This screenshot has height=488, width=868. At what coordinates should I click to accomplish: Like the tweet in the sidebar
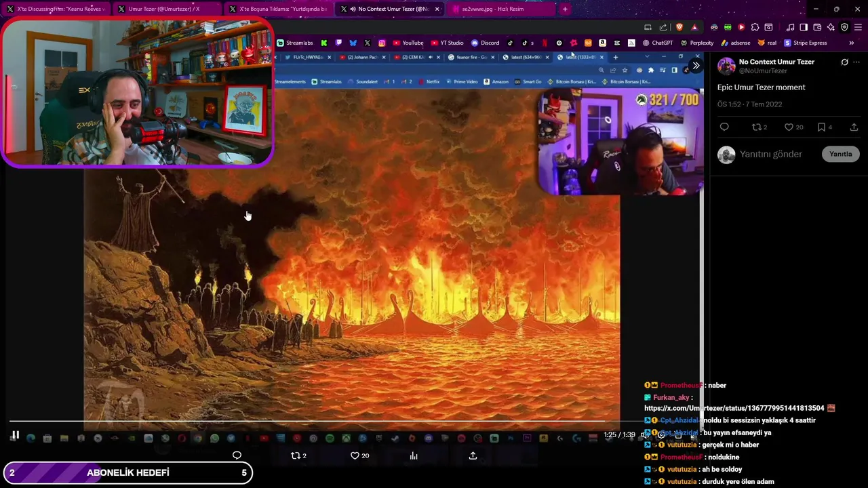789,127
